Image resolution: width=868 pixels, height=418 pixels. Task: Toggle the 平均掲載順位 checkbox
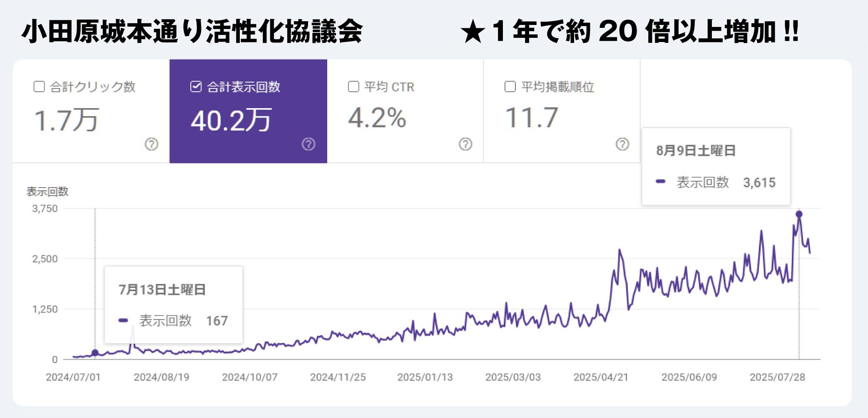tap(510, 87)
